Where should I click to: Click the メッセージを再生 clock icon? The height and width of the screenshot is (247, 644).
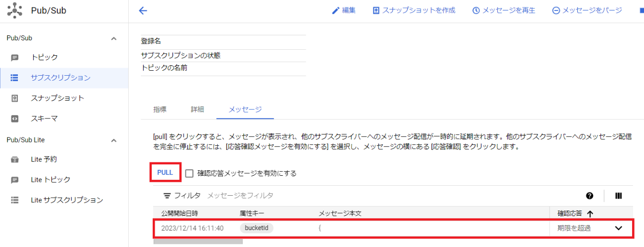[x=476, y=10]
